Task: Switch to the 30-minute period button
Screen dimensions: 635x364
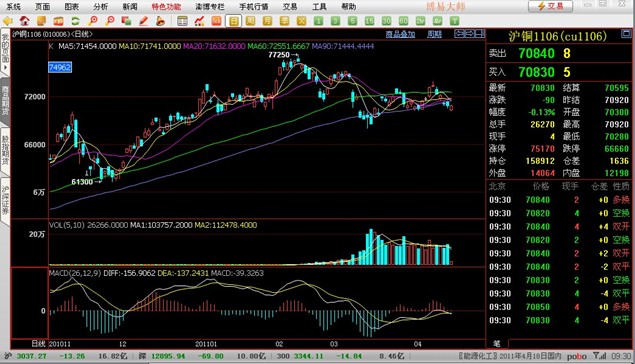Action: click(x=386, y=21)
